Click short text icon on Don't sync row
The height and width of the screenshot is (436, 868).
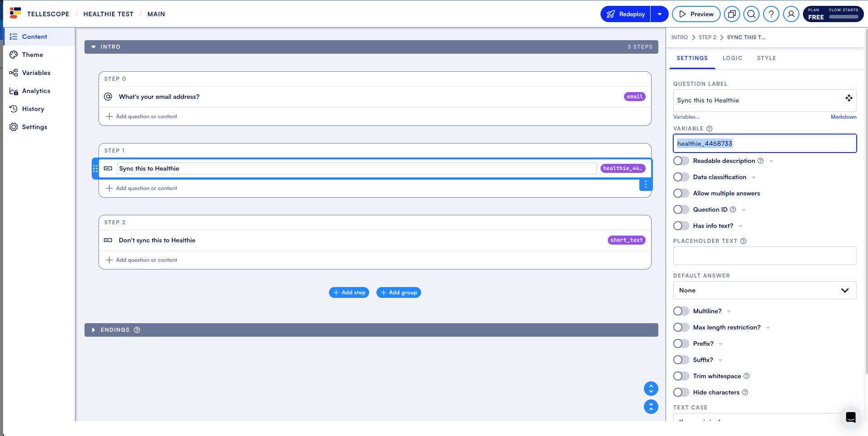(108, 240)
